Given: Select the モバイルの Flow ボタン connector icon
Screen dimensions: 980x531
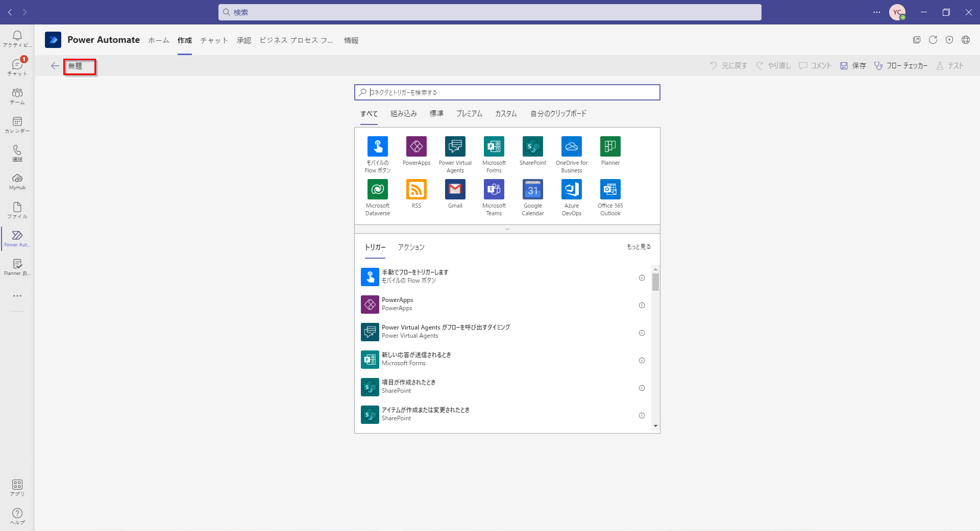Looking at the screenshot, I should (x=378, y=146).
